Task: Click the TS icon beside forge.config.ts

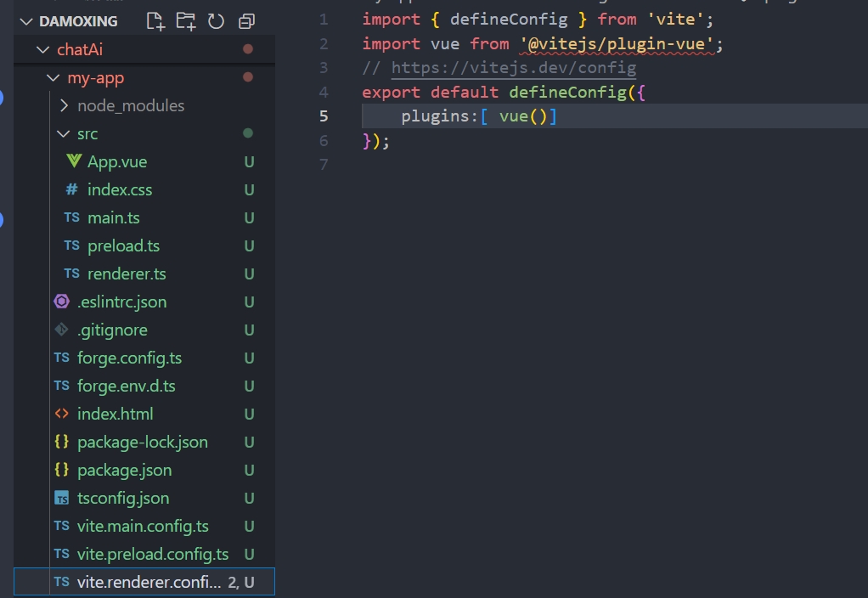Action: [x=62, y=358]
